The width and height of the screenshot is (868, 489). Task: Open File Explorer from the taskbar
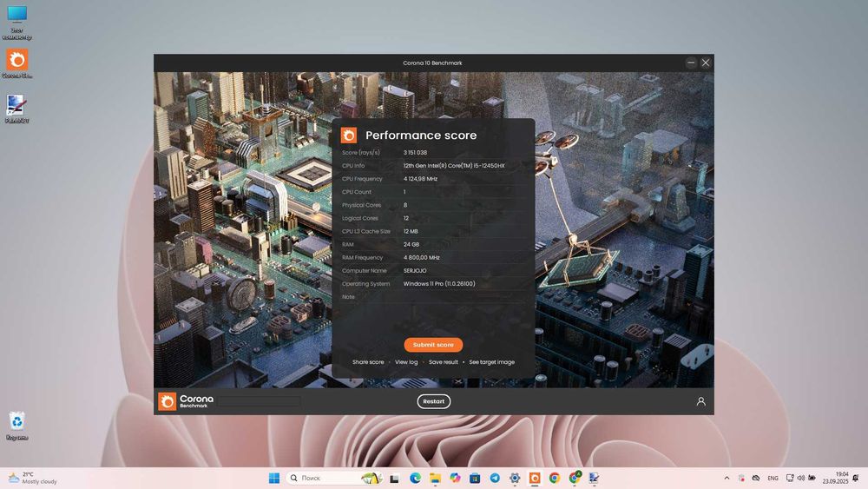[435, 478]
